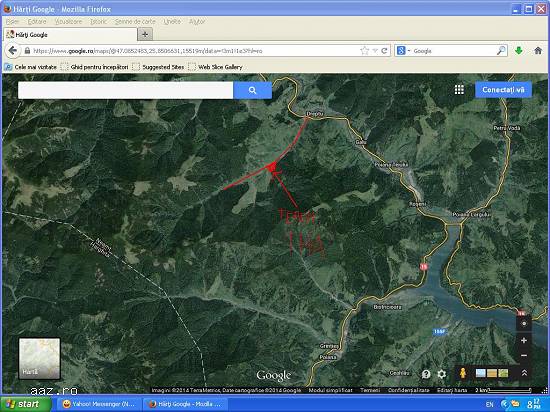This screenshot has width=550, height=412.
Task: Go back with the browser arrow
Action: point(13,51)
